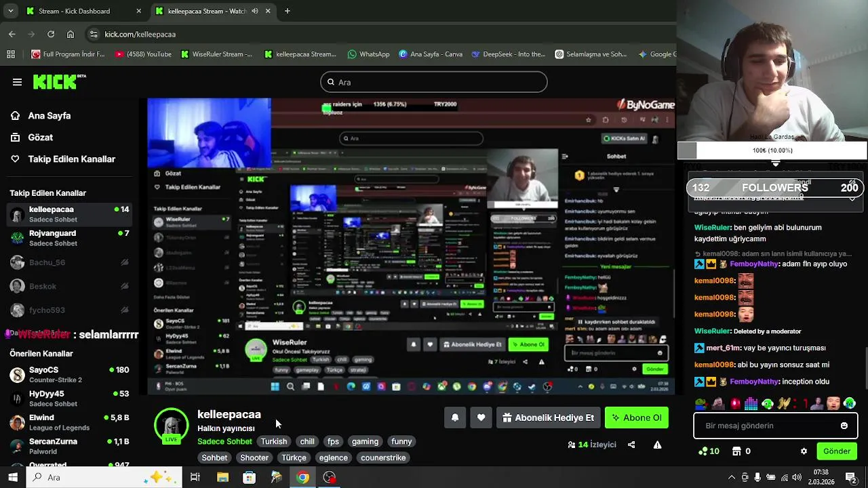Open Bachu_56 offline channel
Image resolution: width=868 pixels, height=488 pixels.
[69, 262]
